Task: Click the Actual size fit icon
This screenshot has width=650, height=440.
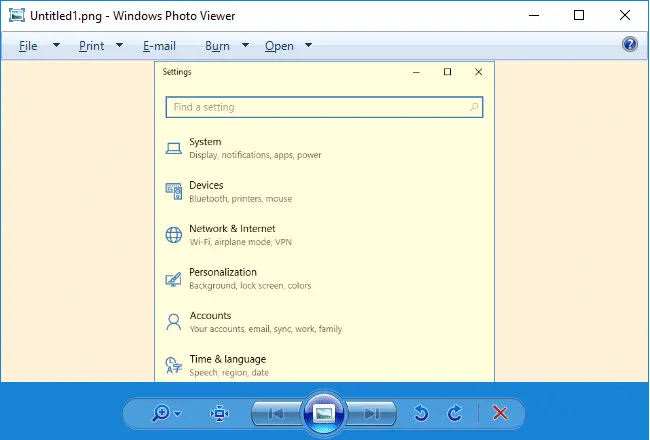Action: (219, 413)
